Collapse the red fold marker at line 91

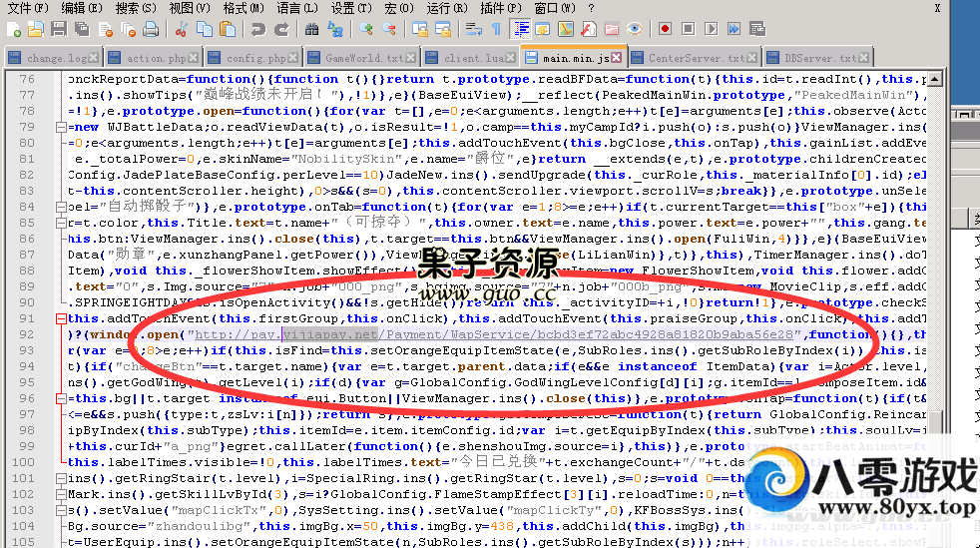61,319
